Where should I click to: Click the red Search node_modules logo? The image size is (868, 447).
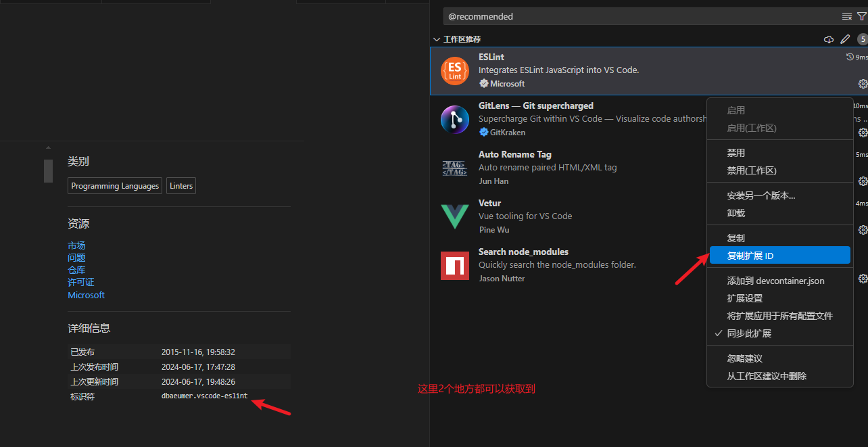455,266
